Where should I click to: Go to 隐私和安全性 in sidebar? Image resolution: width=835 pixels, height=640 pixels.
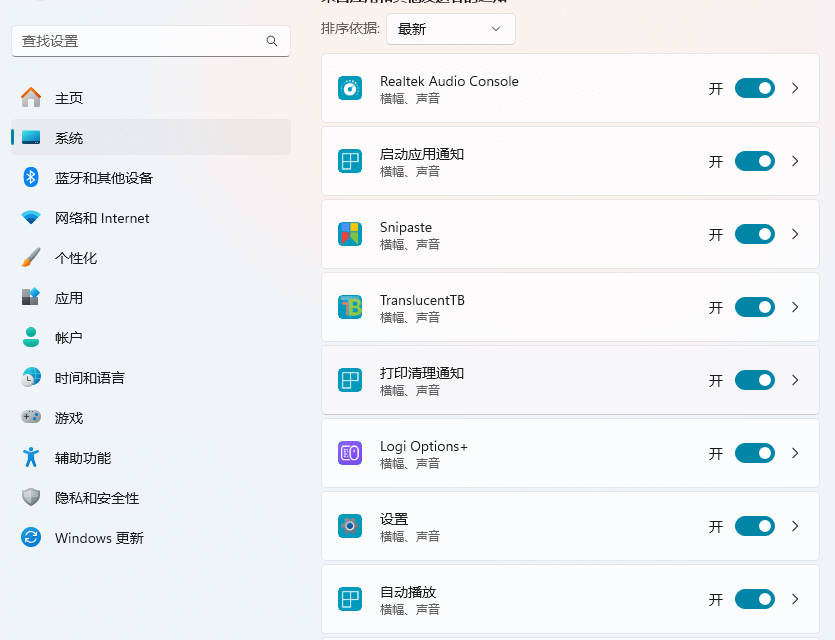[x=97, y=498]
